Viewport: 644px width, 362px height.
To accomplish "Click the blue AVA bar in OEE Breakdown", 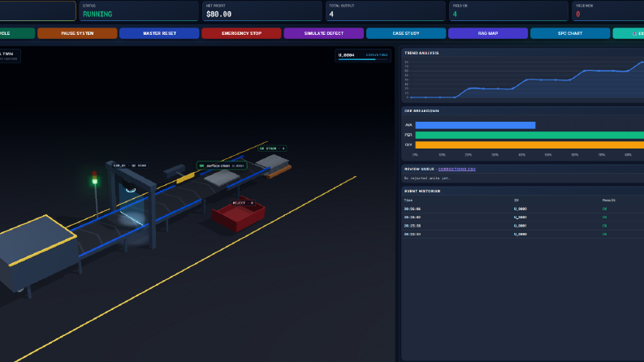I will [x=475, y=125].
